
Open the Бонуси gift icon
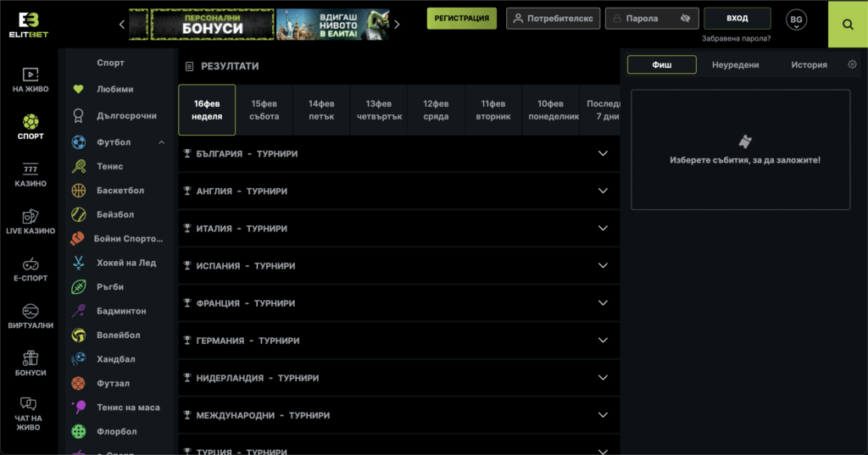click(x=31, y=358)
